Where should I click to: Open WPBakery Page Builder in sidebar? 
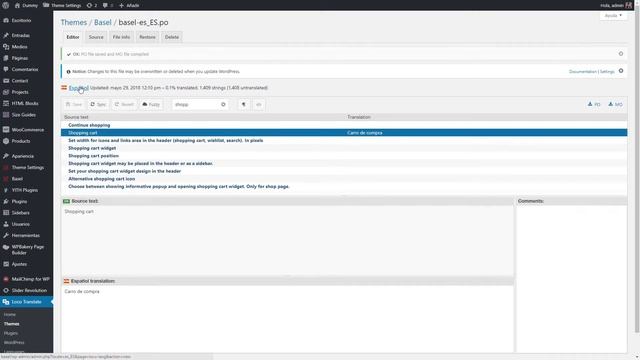pyautogui.click(x=27, y=250)
